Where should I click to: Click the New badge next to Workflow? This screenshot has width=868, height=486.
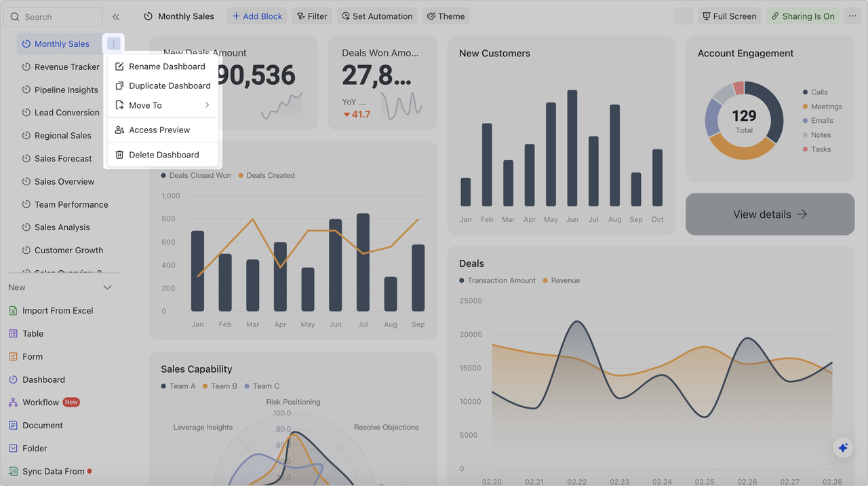pyautogui.click(x=71, y=403)
